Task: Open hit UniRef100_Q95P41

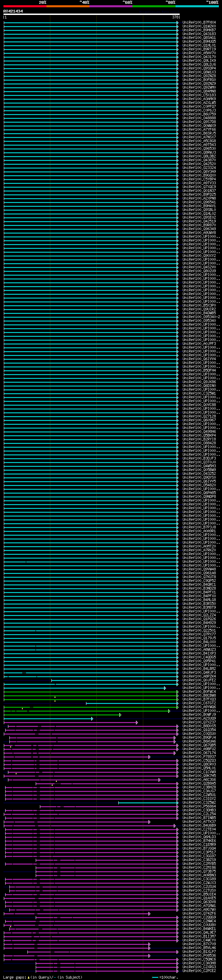Action: pos(199,661)
